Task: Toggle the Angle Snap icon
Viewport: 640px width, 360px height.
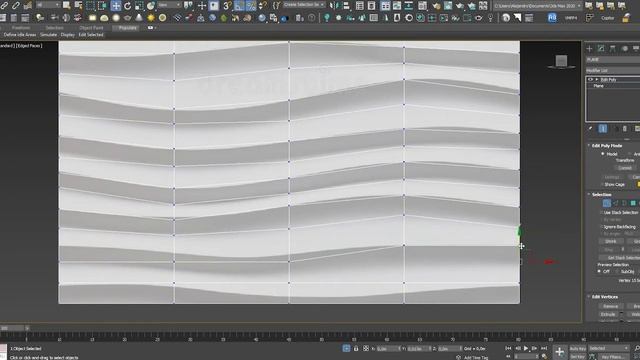Action: (239, 6)
